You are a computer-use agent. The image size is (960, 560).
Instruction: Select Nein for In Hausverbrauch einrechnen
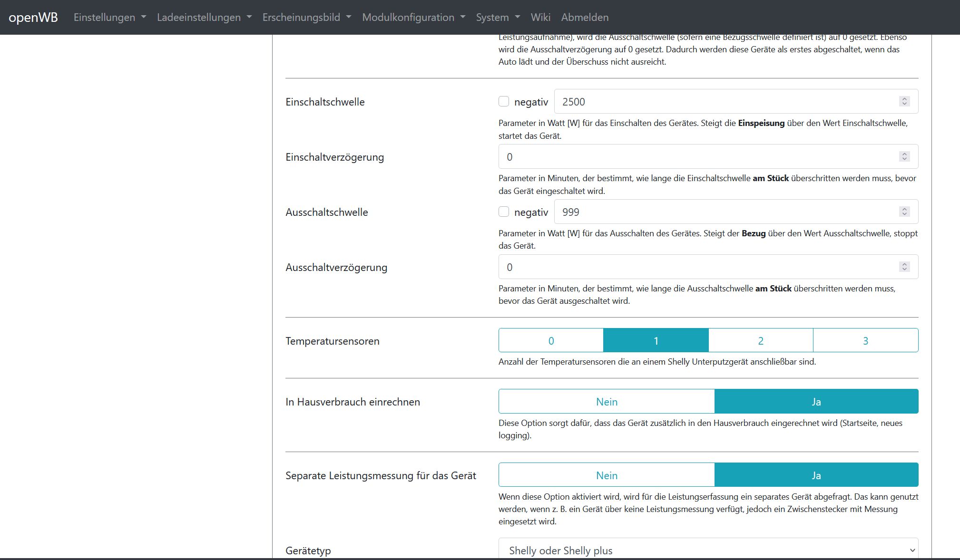coord(607,401)
